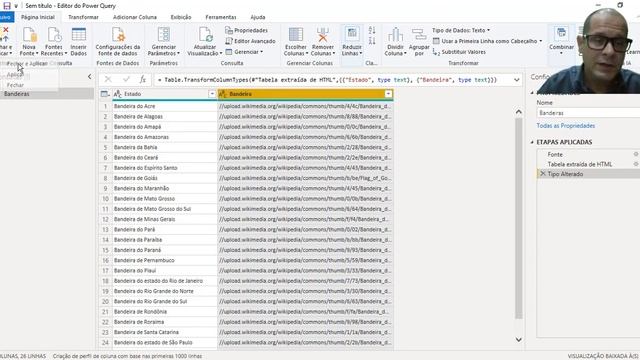Select cell Bandeira do estado de São Paulo
640x360 pixels.
[164, 342]
